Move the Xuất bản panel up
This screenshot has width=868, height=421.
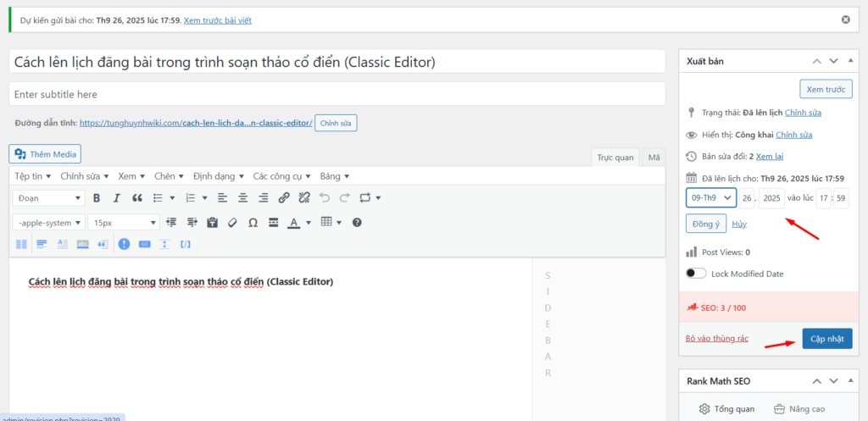pos(816,61)
